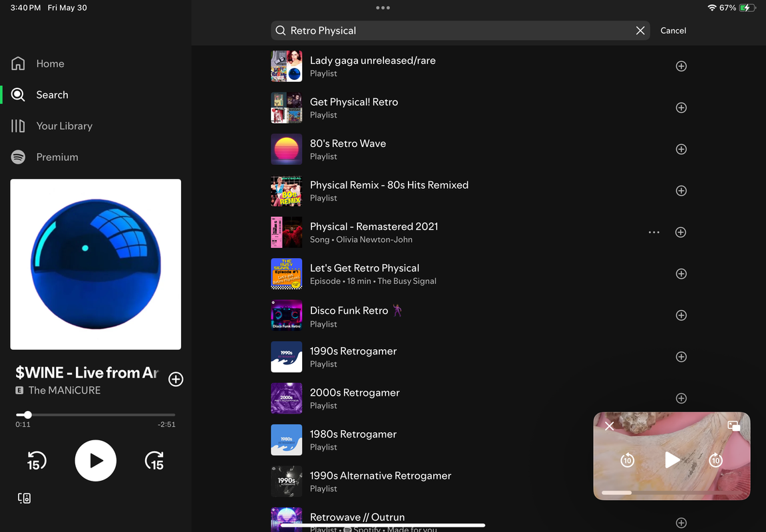Open the multitasking three-dots menu
The width and height of the screenshot is (766, 532).
point(383,8)
